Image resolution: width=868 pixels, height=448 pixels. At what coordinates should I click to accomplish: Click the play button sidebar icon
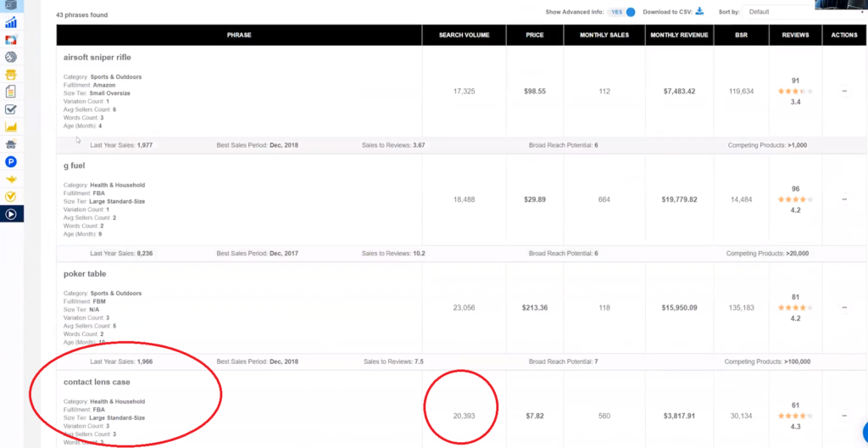click(11, 214)
